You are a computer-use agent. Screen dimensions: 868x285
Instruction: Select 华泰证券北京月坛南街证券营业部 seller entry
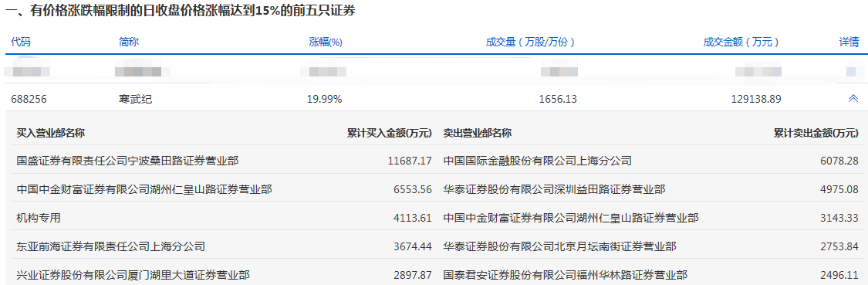559,246
